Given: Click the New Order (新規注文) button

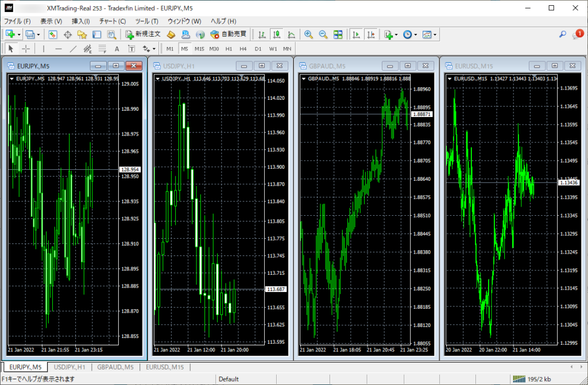Looking at the screenshot, I should pos(144,34).
